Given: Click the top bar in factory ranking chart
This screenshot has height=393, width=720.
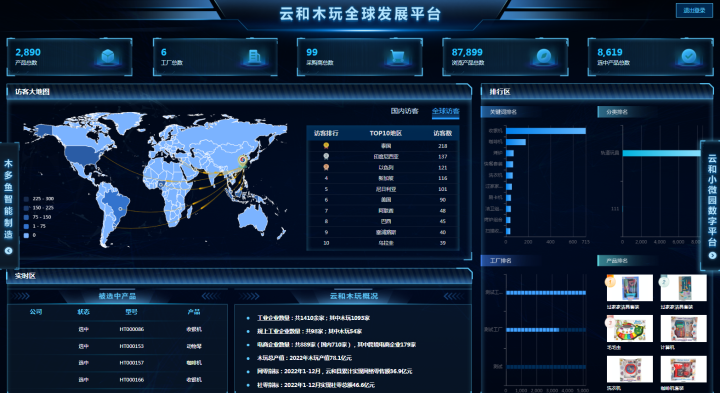Looking at the screenshot, I should (x=546, y=292).
